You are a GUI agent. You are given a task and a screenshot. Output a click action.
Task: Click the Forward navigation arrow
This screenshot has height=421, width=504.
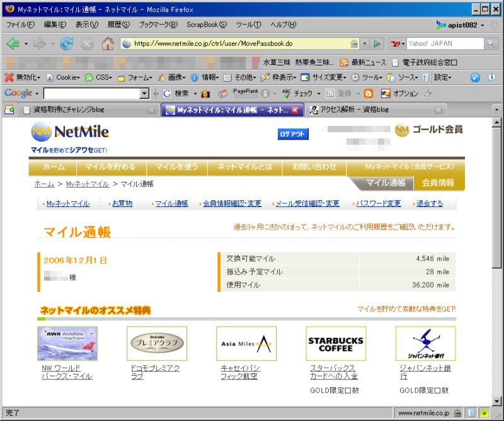point(40,43)
